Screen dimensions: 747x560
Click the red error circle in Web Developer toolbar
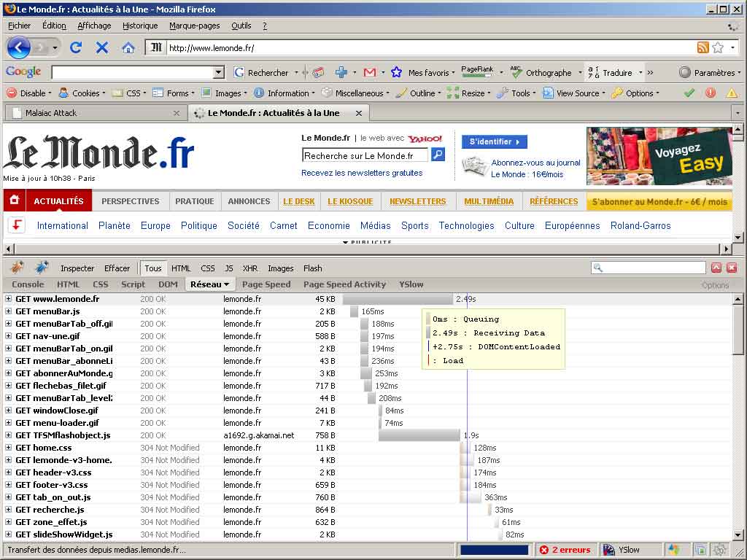(711, 93)
